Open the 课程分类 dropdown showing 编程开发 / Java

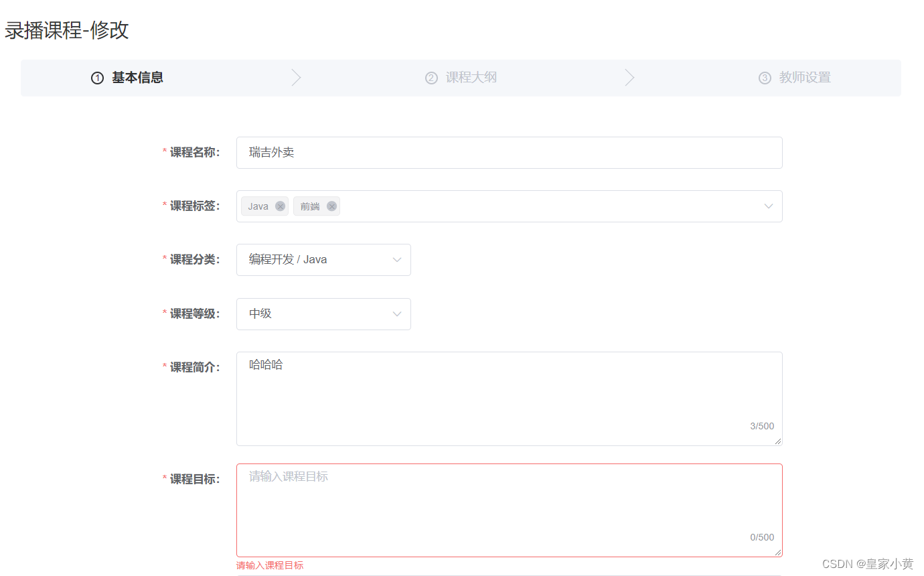323,260
